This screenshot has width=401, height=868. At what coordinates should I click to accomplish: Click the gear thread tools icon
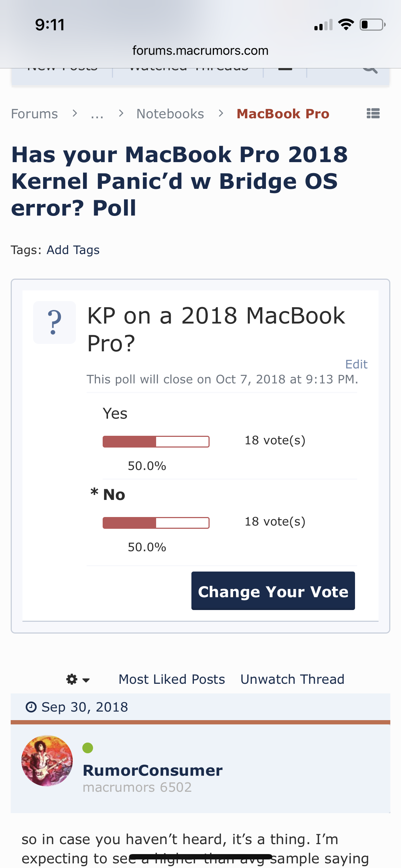(72, 680)
